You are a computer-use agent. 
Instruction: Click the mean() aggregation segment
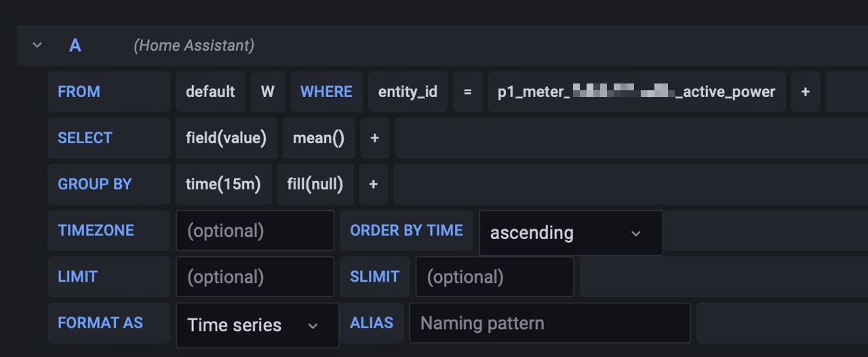click(x=319, y=138)
